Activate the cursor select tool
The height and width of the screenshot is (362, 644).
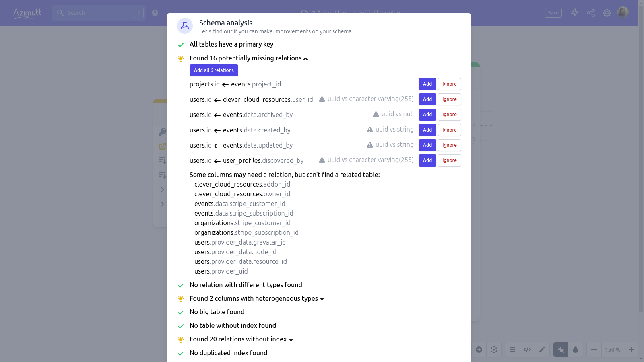(561, 350)
